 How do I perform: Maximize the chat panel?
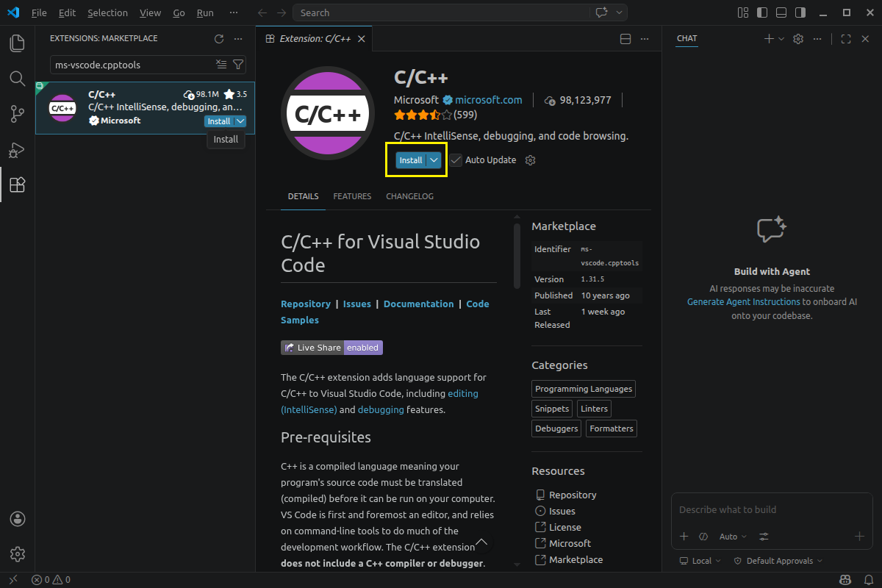pos(846,39)
